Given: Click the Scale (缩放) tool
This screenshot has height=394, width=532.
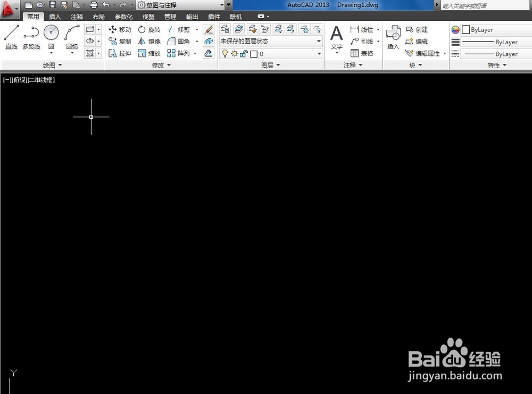Looking at the screenshot, I should (149, 53).
